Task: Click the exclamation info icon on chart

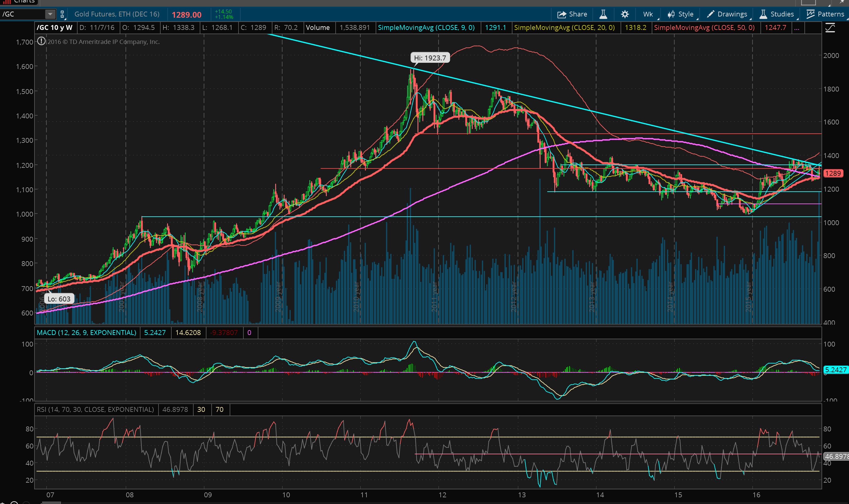Action: coord(41,41)
